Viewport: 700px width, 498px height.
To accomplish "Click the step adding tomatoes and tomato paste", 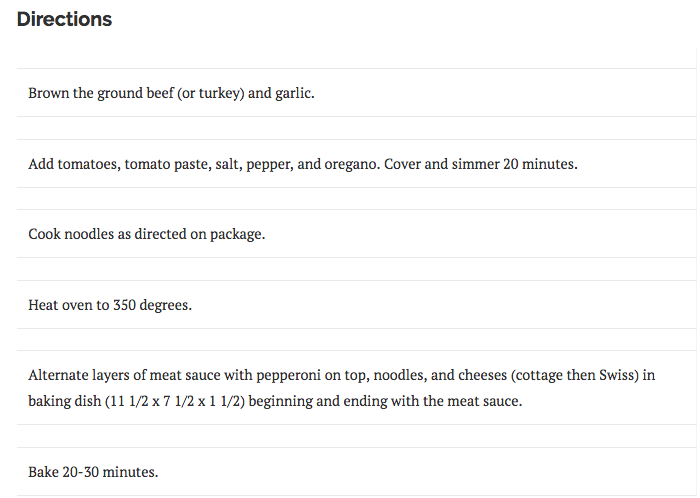I will pyautogui.click(x=302, y=163).
